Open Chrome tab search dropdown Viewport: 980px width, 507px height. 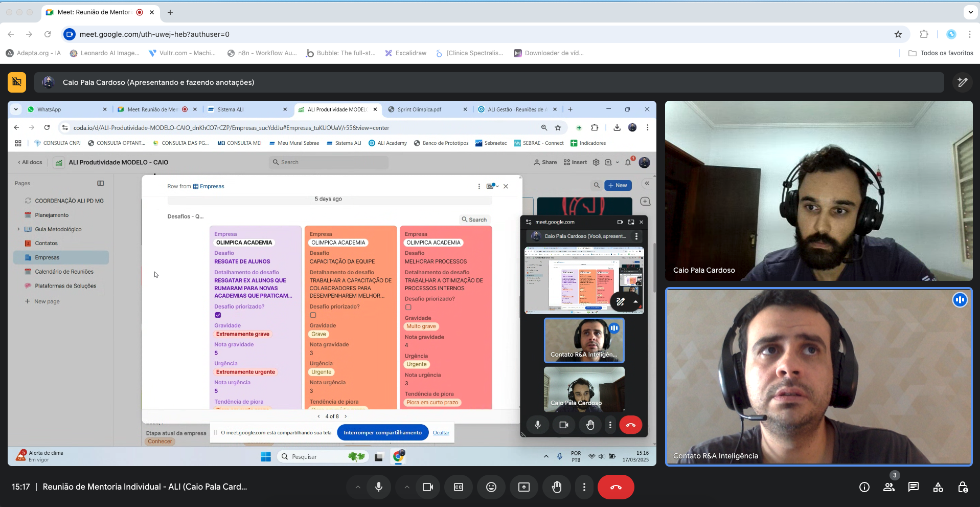[970, 12]
